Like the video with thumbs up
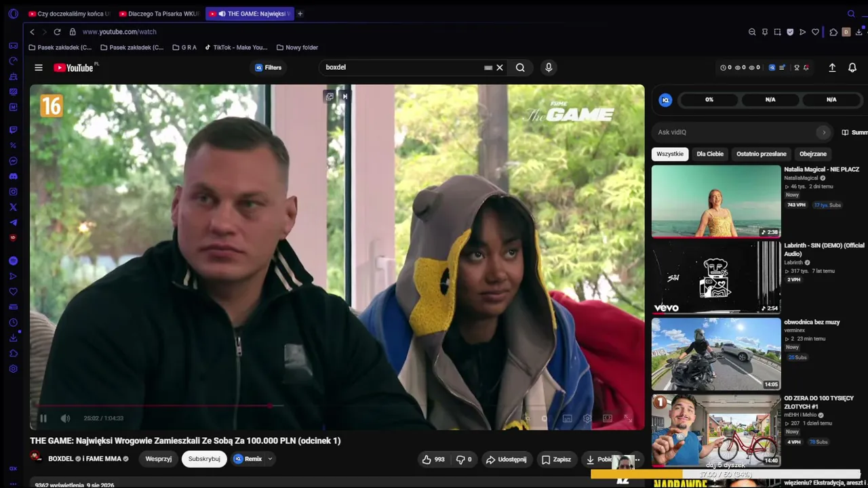This screenshot has height=488, width=868. 433,460
